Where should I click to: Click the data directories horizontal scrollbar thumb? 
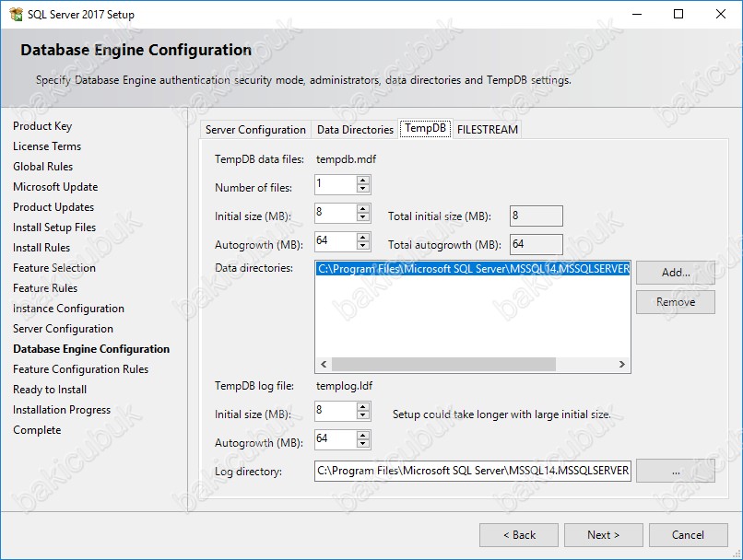pos(443,364)
